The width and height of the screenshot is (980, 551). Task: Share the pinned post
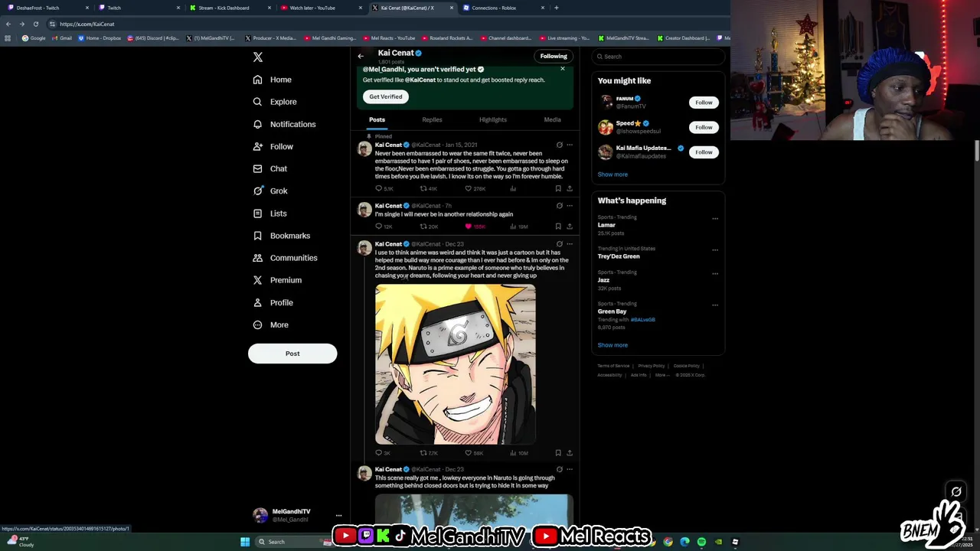pos(570,188)
